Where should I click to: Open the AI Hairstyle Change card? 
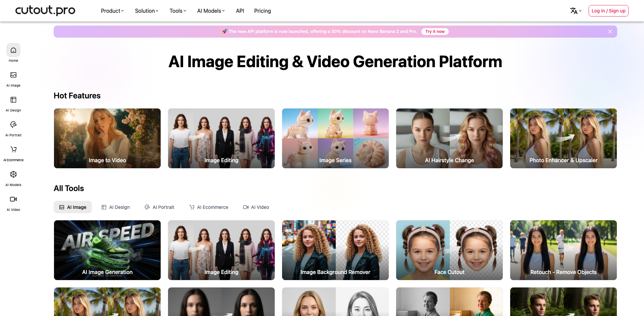click(449, 138)
